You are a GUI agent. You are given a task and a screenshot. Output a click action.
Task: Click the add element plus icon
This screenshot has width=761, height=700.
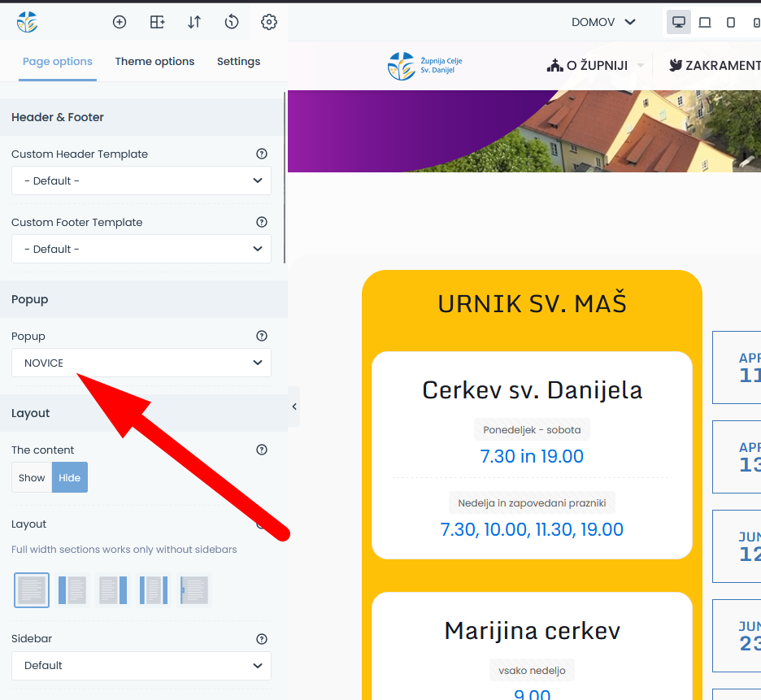coord(120,22)
